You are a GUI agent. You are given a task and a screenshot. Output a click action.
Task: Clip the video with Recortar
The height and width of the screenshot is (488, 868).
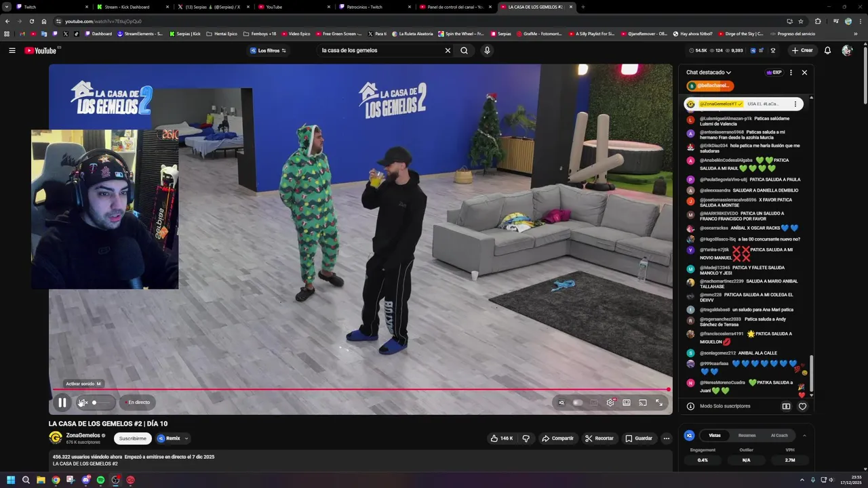click(x=599, y=439)
